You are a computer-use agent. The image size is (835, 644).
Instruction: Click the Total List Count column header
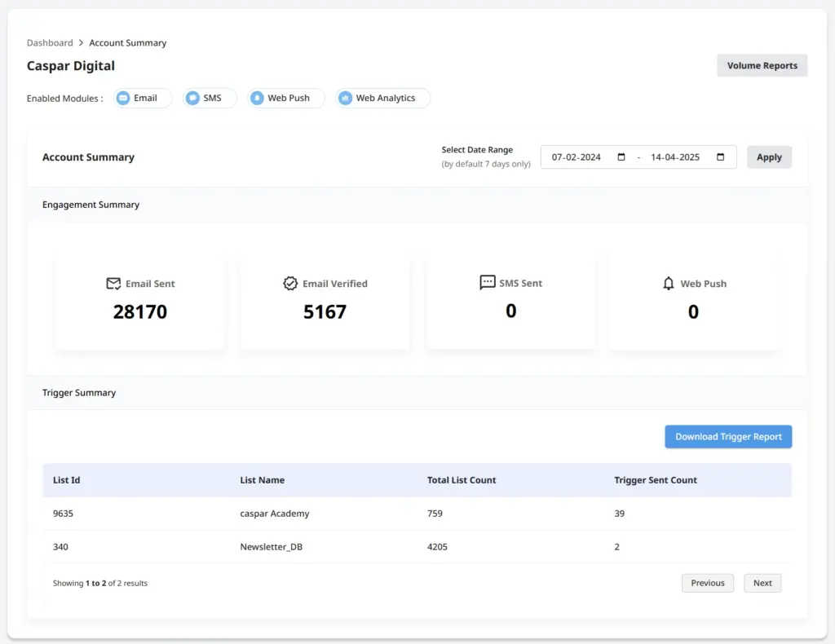coord(462,480)
